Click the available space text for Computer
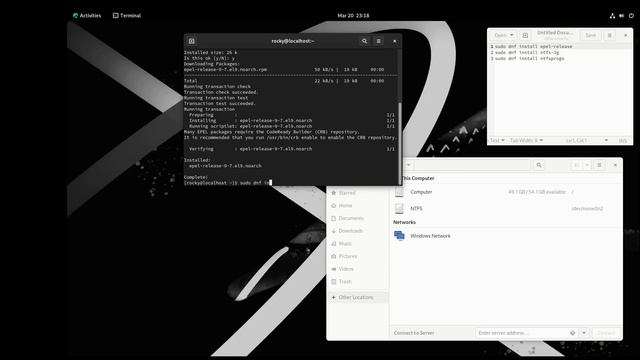640x360 pixels. tap(537, 192)
